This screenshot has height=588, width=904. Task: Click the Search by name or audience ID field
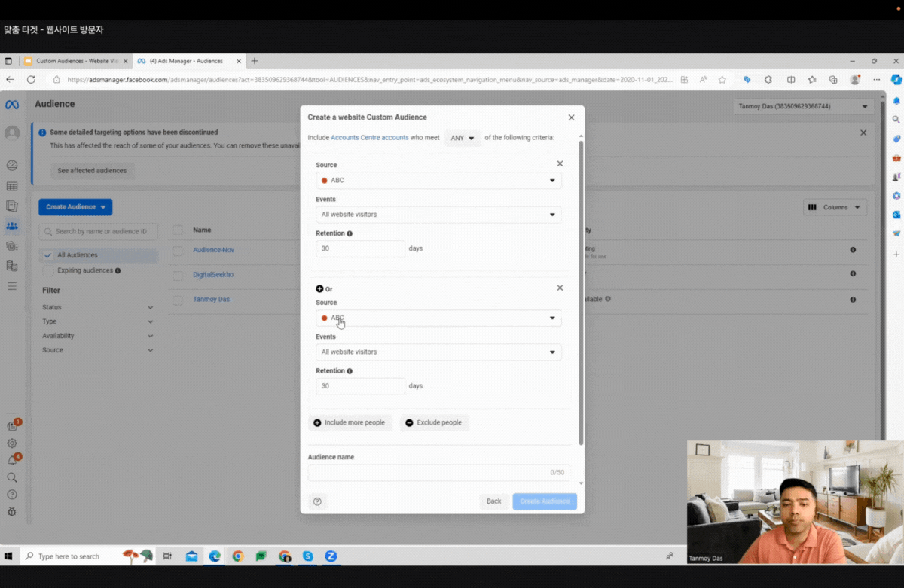coord(99,231)
